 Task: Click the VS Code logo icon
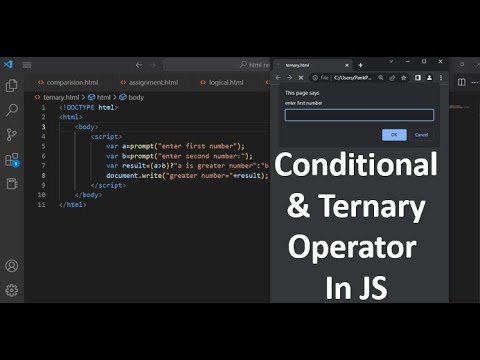point(8,64)
